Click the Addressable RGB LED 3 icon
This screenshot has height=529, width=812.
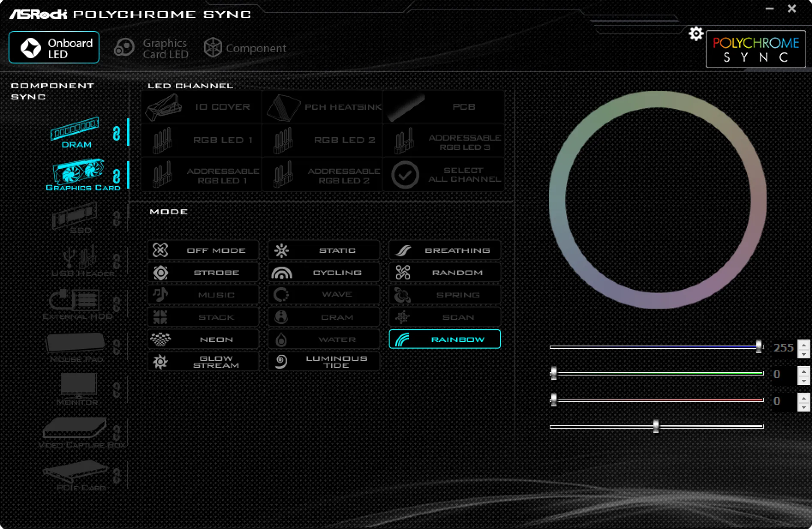click(404, 141)
